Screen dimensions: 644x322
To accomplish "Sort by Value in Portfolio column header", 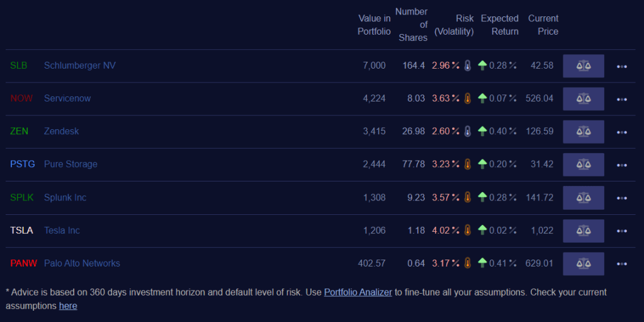I will 374,25.
